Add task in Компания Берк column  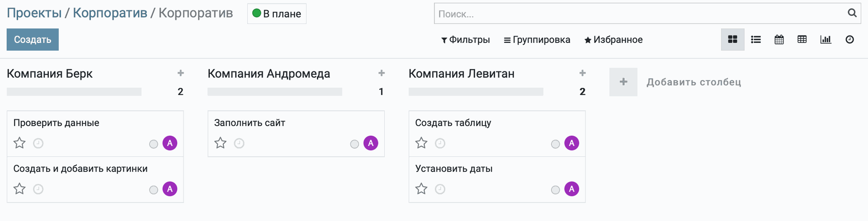(180, 73)
